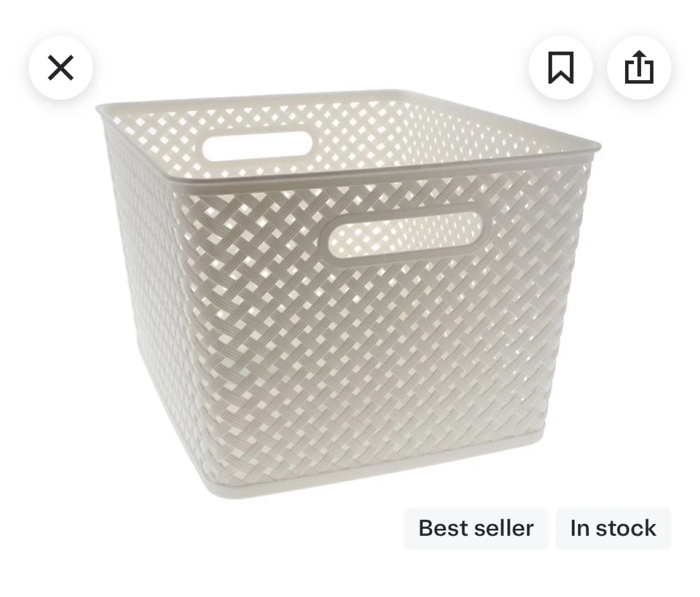Close the product image view
Image resolution: width=700 pixels, height=597 pixels.
[x=61, y=68]
